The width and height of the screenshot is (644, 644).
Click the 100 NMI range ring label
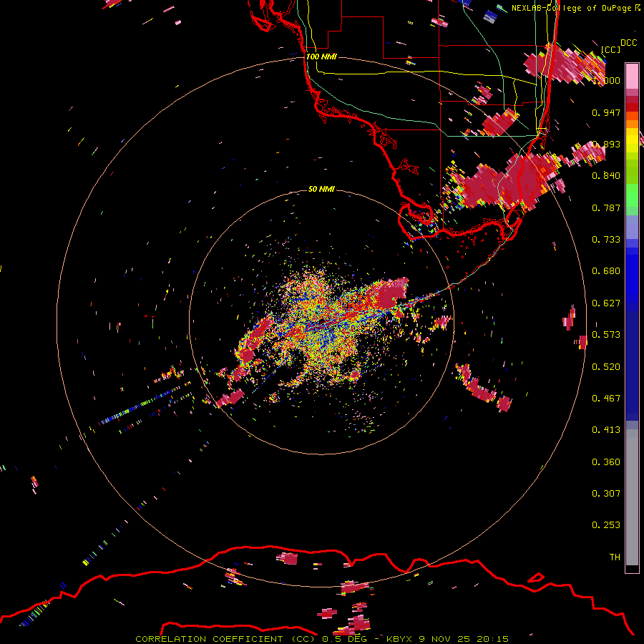coord(321,57)
